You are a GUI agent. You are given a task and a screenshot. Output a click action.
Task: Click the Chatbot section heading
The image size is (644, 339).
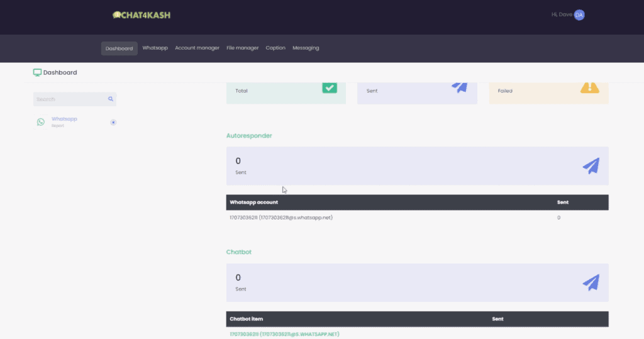(x=238, y=252)
